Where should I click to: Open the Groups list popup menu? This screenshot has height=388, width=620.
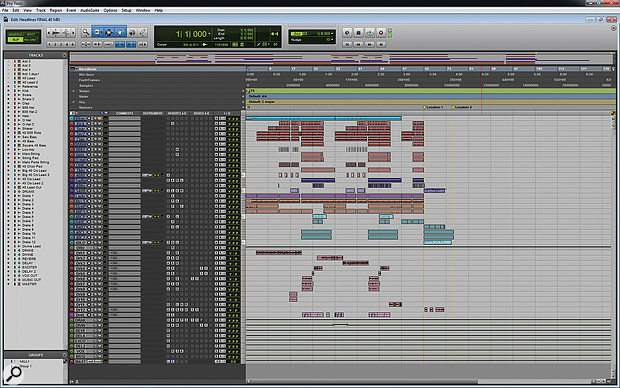64,355
